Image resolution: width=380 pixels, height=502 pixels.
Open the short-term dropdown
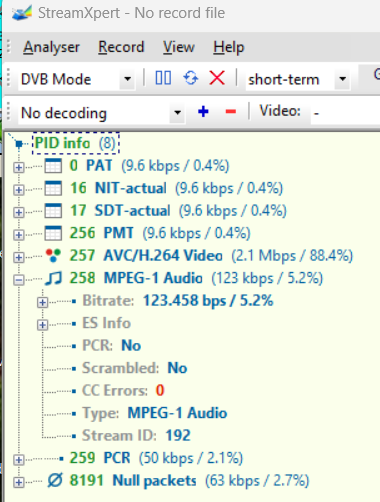[x=342, y=79]
